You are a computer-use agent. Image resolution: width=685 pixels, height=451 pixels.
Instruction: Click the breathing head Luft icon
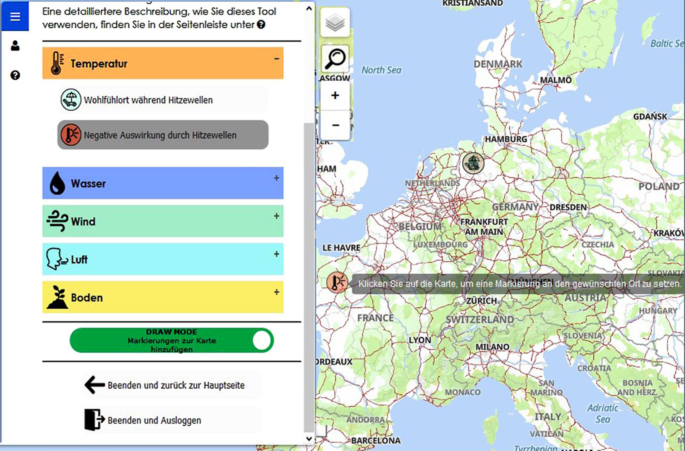(x=56, y=259)
